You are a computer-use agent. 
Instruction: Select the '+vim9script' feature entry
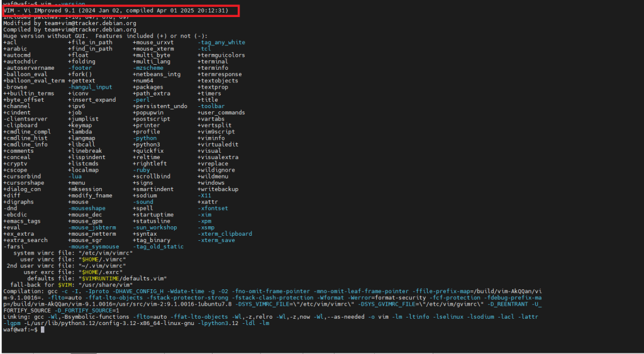point(216,132)
